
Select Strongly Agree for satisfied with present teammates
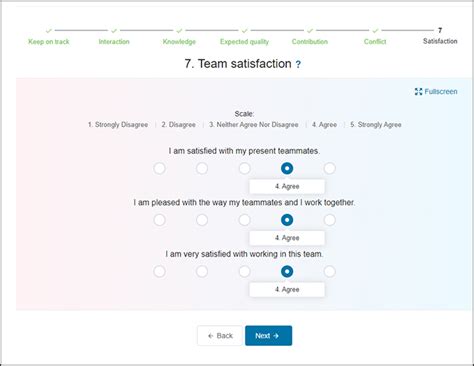(330, 168)
